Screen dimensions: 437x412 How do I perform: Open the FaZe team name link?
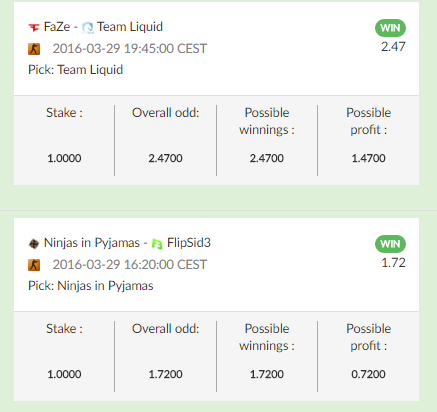click(x=57, y=27)
